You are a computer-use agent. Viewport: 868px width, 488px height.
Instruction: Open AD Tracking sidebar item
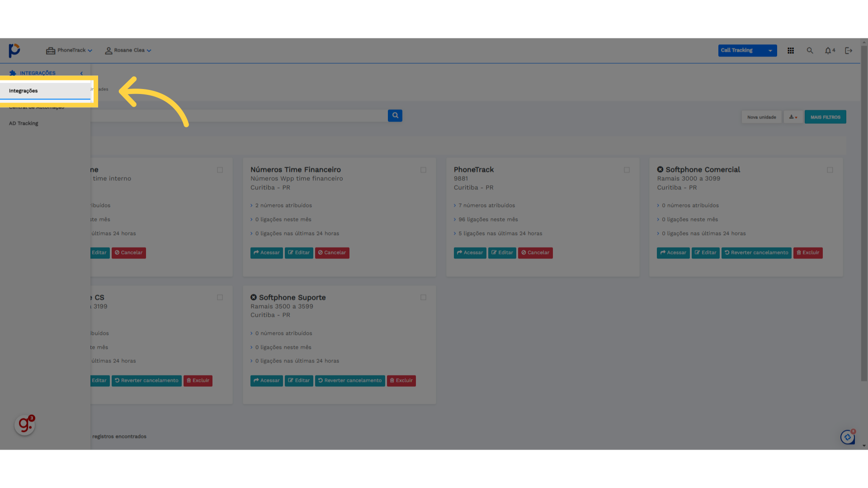pyautogui.click(x=24, y=123)
